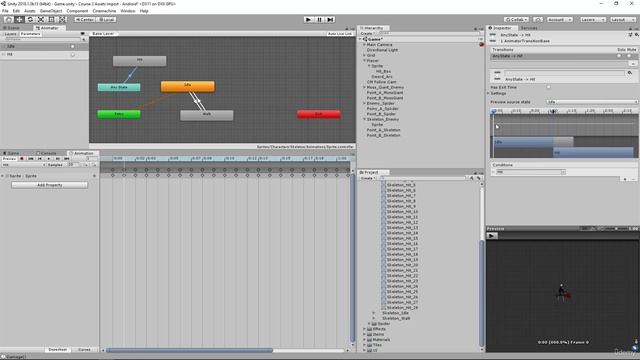Switch to Curves view

[x=84, y=349]
